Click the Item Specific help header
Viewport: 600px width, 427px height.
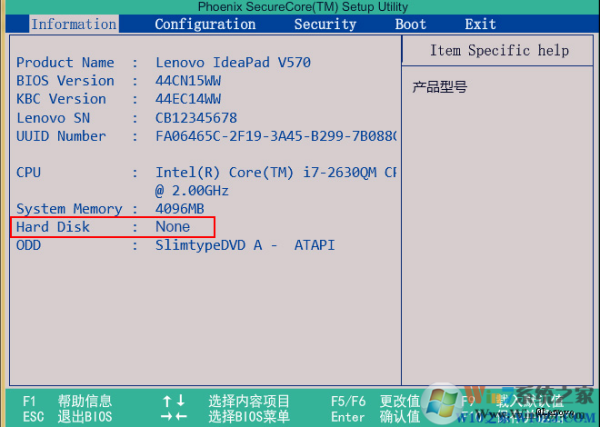[x=499, y=51]
